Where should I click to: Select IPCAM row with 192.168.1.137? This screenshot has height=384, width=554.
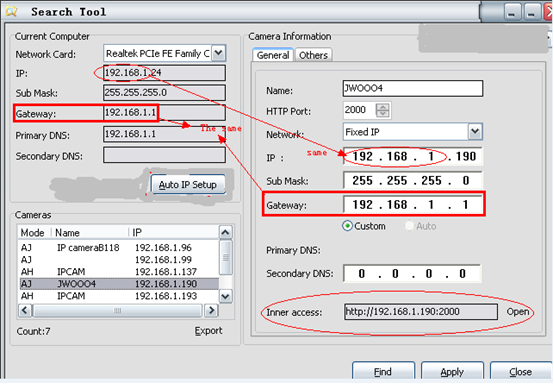tap(119, 272)
